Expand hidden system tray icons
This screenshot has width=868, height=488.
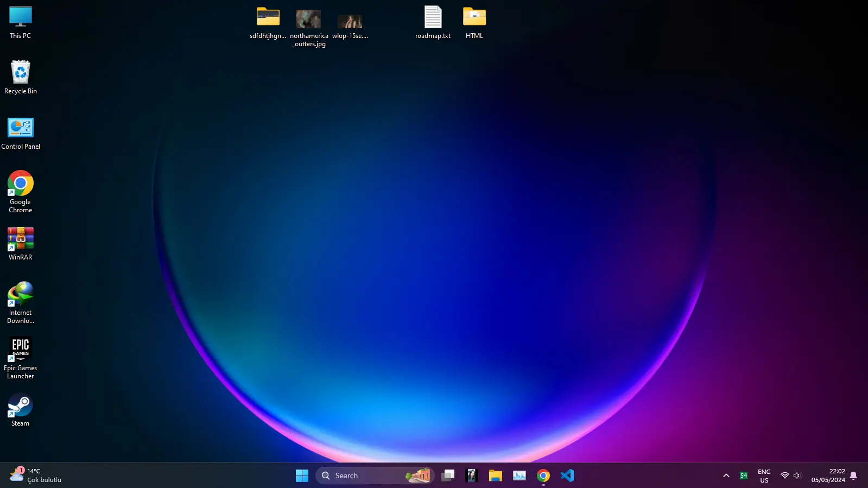click(x=726, y=476)
